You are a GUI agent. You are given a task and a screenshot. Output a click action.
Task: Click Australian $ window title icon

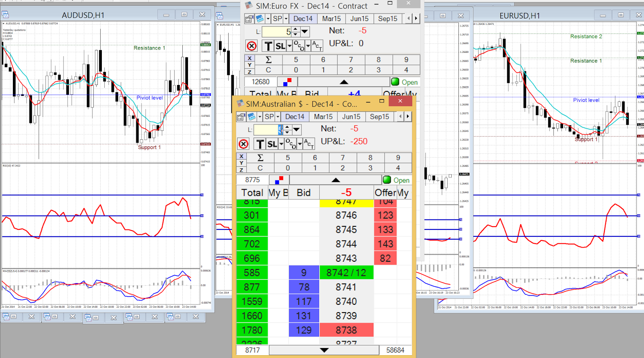coord(240,103)
